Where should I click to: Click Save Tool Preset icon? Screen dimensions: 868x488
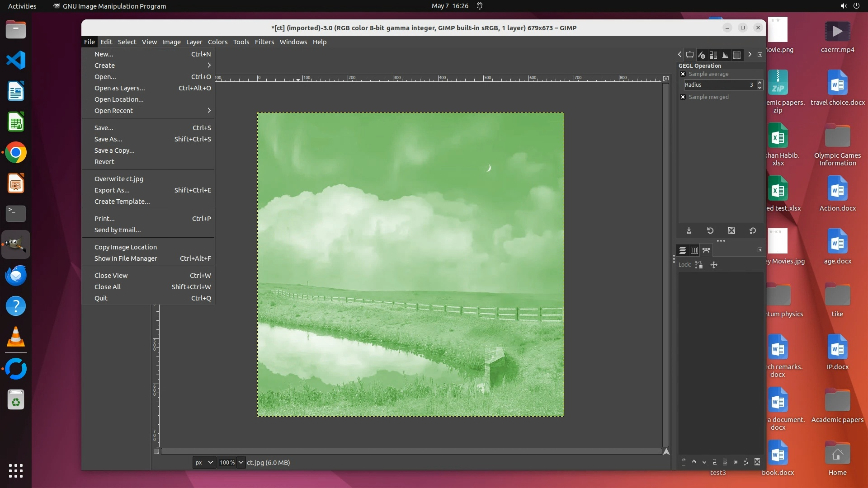[689, 231]
